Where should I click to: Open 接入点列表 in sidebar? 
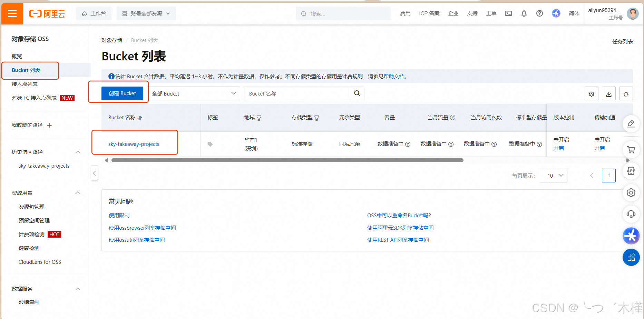coord(25,84)
